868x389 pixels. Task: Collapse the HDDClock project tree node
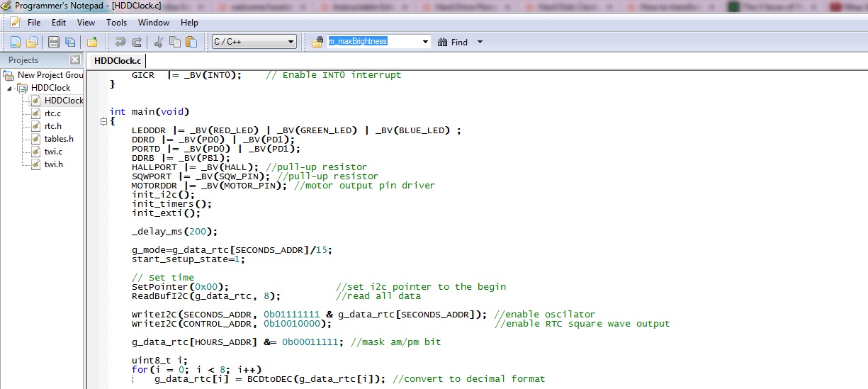[x=10, y=88]
